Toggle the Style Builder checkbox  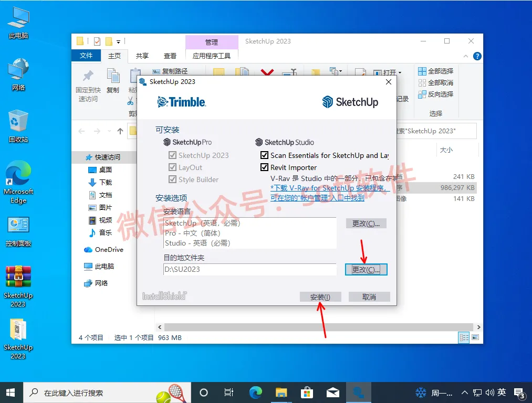(172, 179)
